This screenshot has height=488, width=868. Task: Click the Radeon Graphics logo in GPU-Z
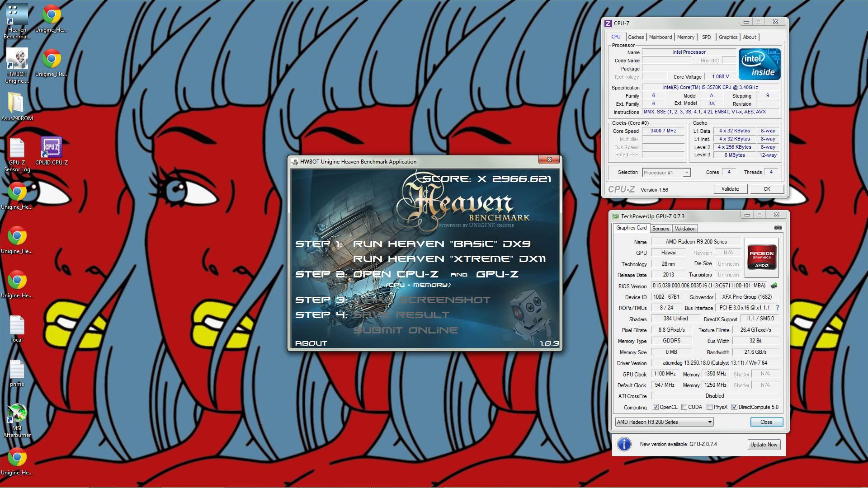(x=762, y=257)
